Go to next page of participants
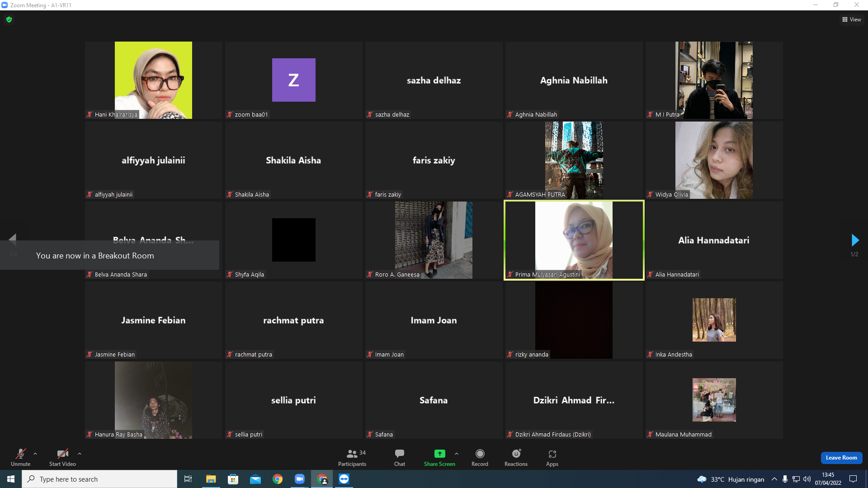 pos(854,240)
